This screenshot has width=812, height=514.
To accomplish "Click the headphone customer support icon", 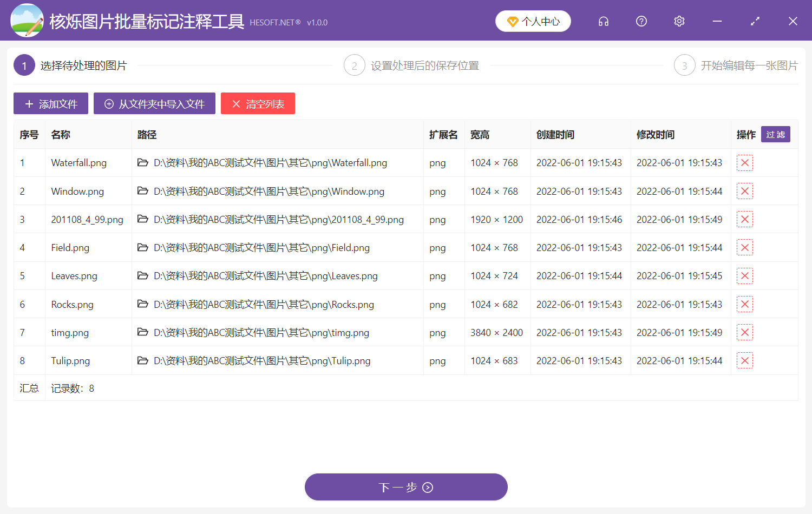I will (x=603, y=21).
